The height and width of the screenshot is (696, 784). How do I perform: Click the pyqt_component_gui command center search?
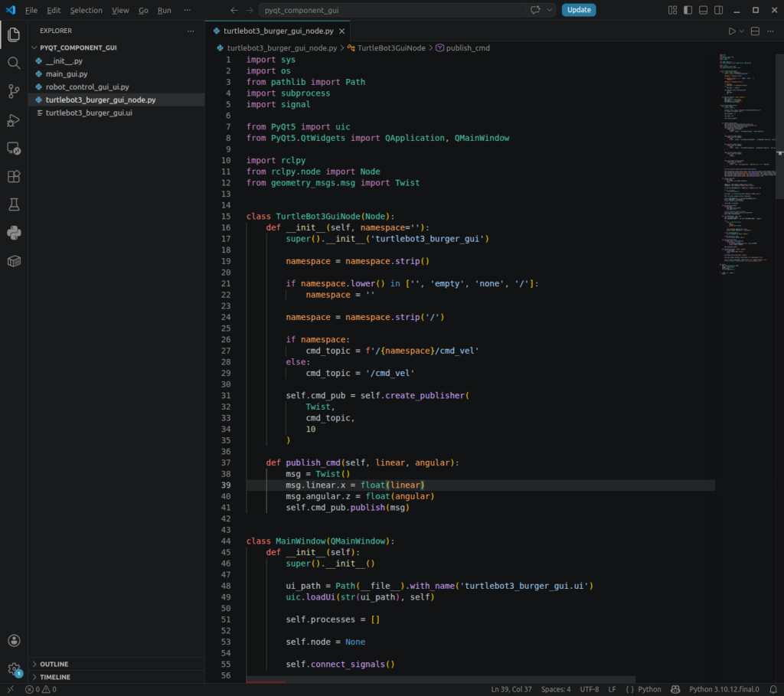point(393,10)
